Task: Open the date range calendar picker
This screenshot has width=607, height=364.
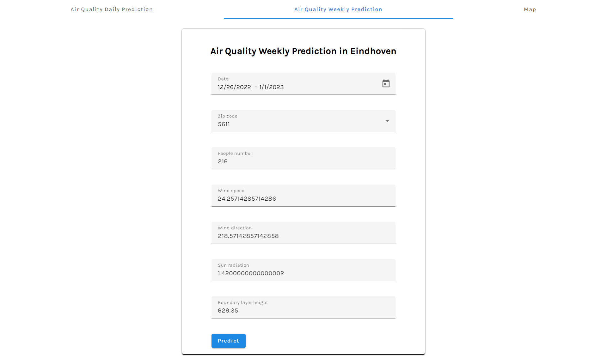Action: click(386, 83)
